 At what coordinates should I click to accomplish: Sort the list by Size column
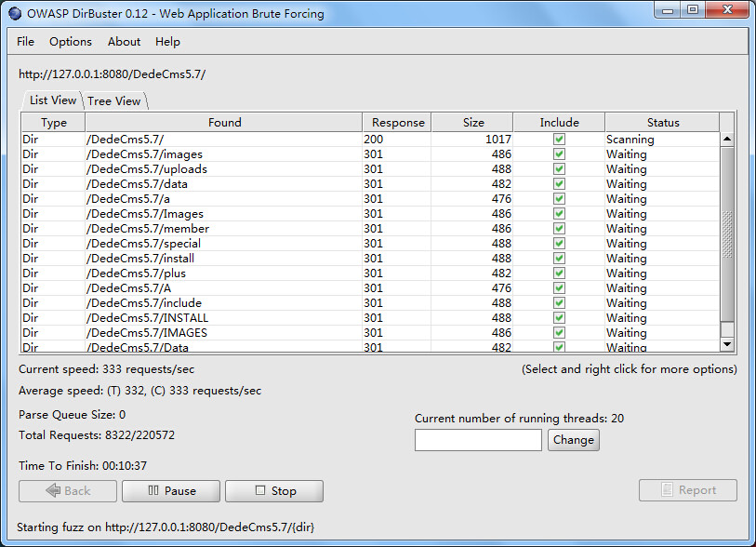click(x=473, y=123)
